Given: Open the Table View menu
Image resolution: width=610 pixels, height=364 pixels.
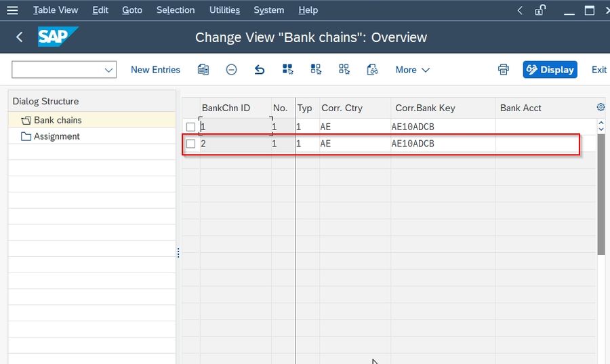Looking at the screenshot, I should pos(56,10).
